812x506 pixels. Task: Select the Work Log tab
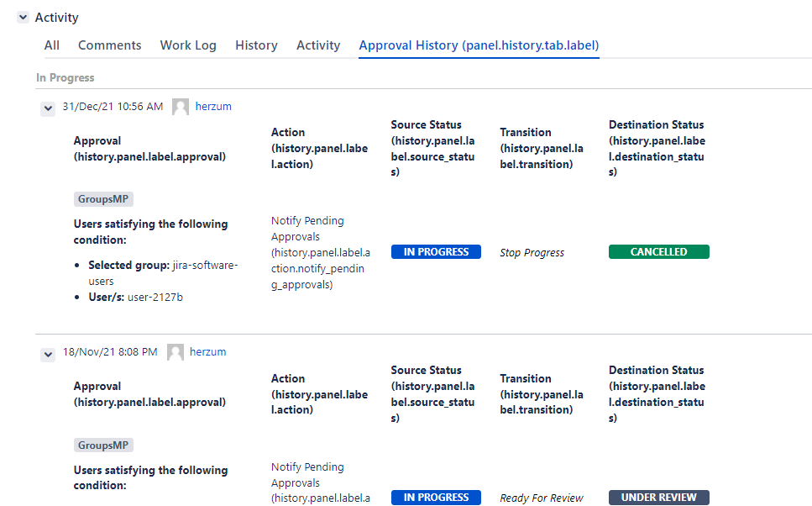[188, 45]
